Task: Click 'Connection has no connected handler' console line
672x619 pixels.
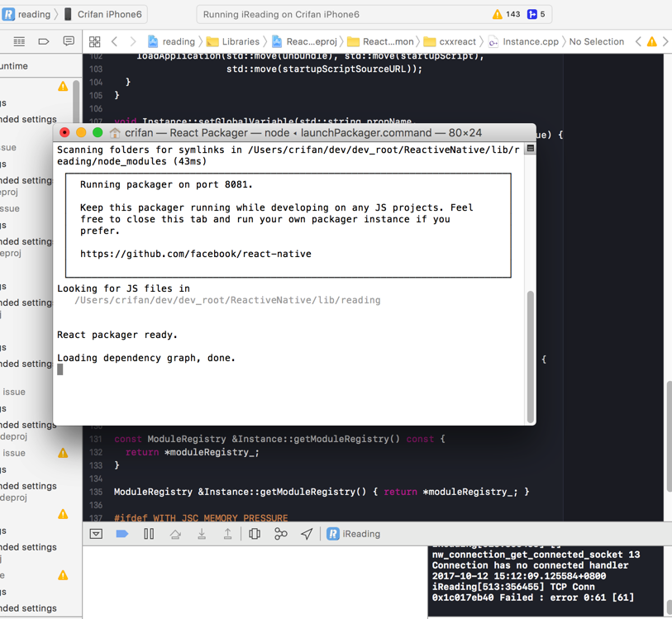Action: (x=530, y=565)
